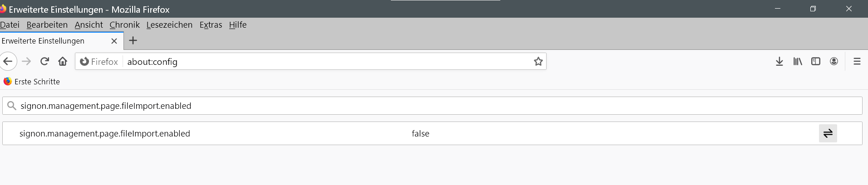Open the Chronik menu
This screenshot has height=185, width=868.
coord(124,25)
